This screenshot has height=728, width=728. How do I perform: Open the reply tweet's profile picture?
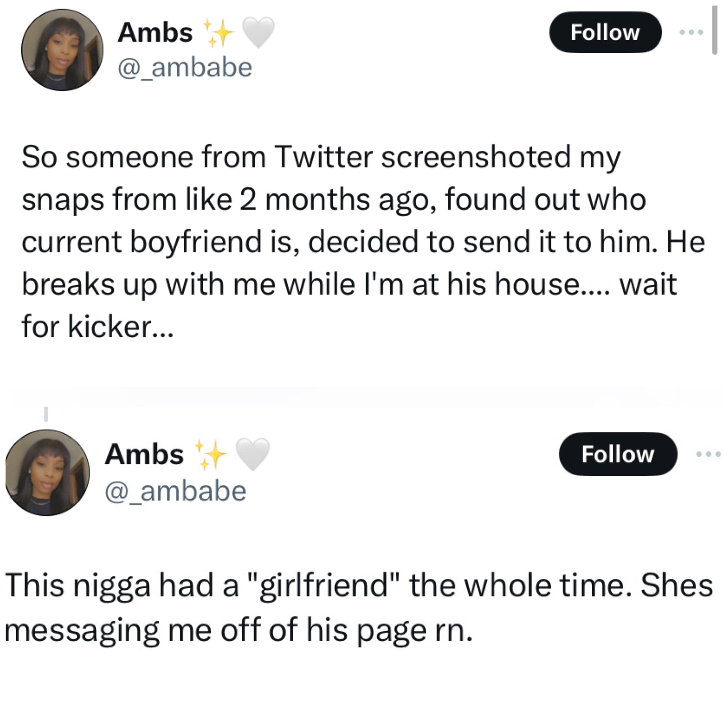pyautogui.click(x=48, y=472)
